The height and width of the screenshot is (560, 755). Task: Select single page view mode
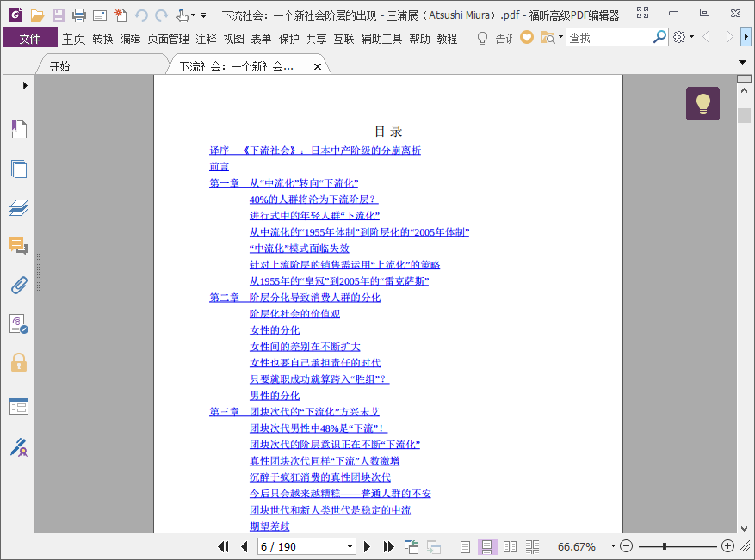(x=465, y=546)
